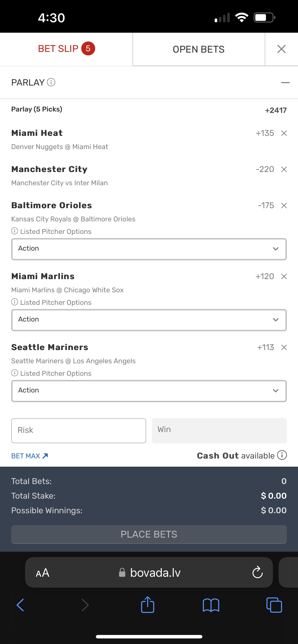
Task: Remove the Miami Marlins pick
Action: 284,277
